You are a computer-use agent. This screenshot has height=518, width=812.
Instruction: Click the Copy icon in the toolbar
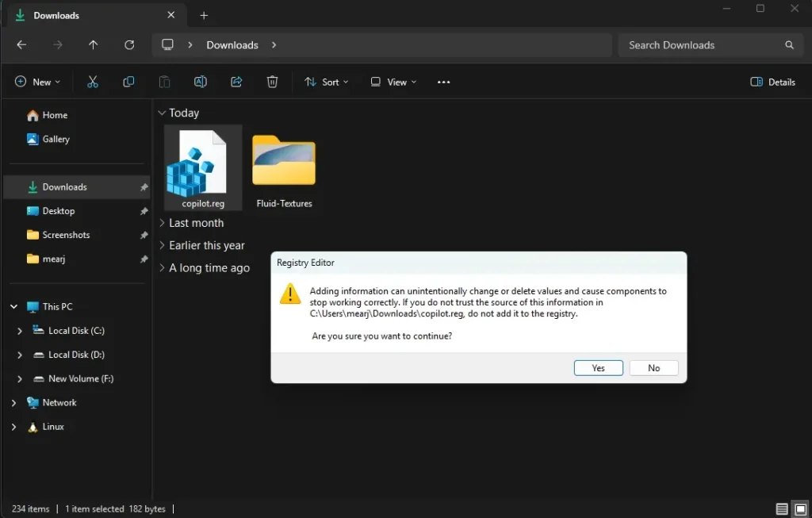click(128, 82)
